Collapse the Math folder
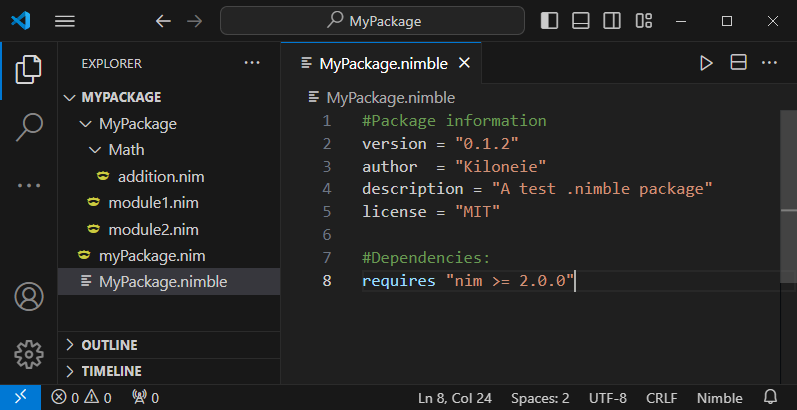The image size is (797, 410). click(x=169, y=150)
